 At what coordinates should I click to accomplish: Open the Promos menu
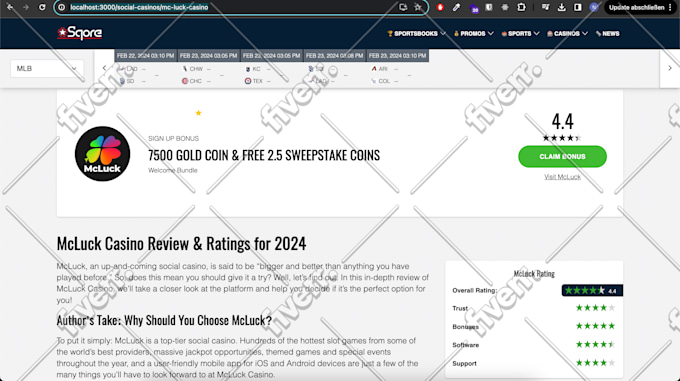(473, 33)
